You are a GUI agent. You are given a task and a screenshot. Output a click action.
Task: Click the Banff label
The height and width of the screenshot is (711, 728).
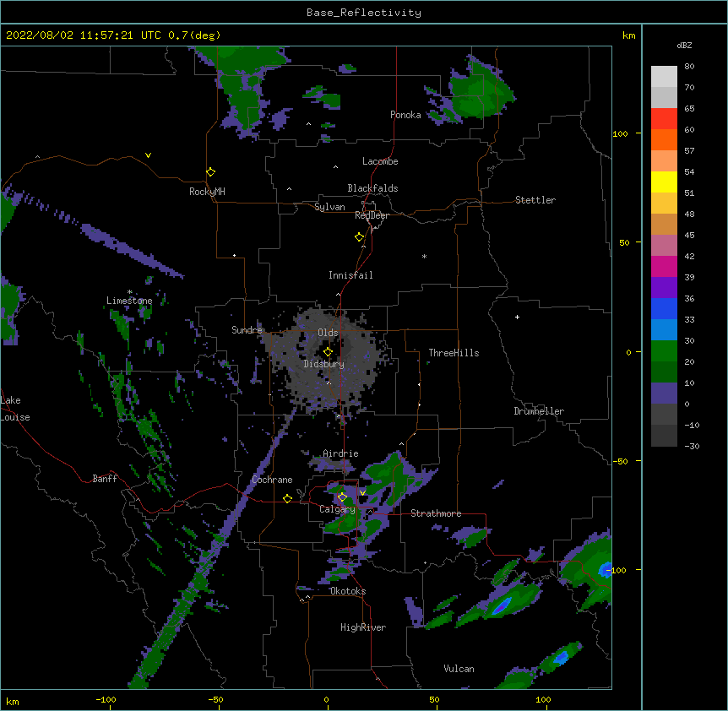(105, 479)
